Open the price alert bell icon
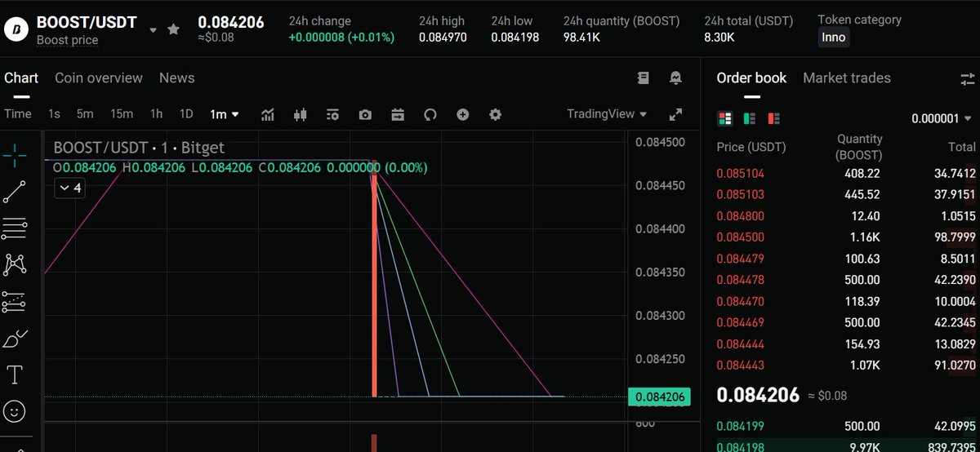Screen dimensions: 980x452 675,78
